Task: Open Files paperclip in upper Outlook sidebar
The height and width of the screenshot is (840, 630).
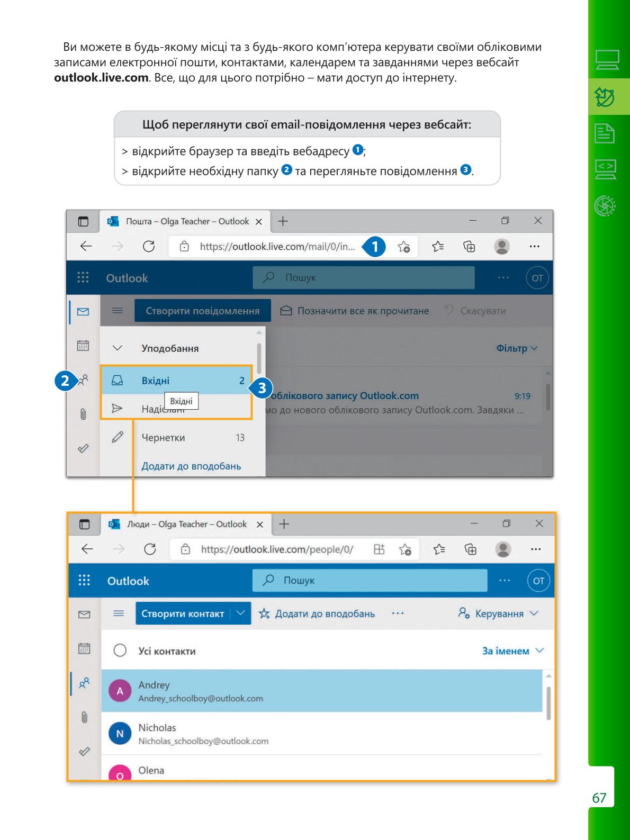Action: pyautogui.click(x=83, y=414)
